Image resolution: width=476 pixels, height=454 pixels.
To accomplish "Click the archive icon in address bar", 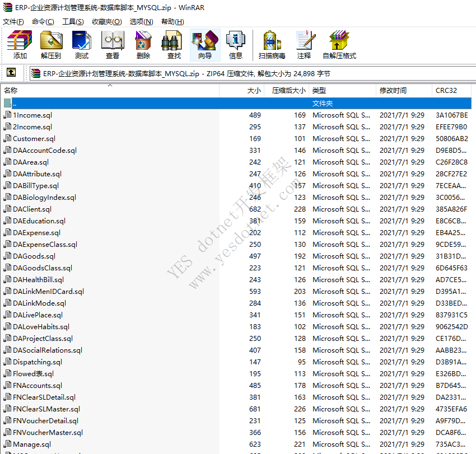I will tap(36, 73).
